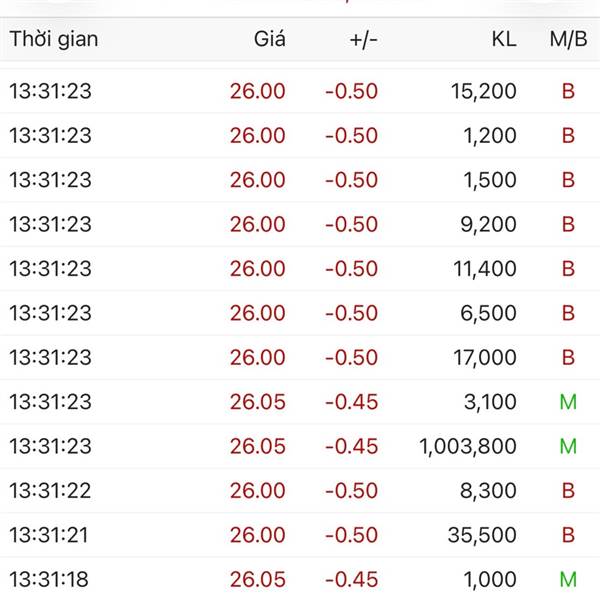600x600 pixels.
Task: Select the -0.50 change at 13:31:22
Action: [351, 490]
